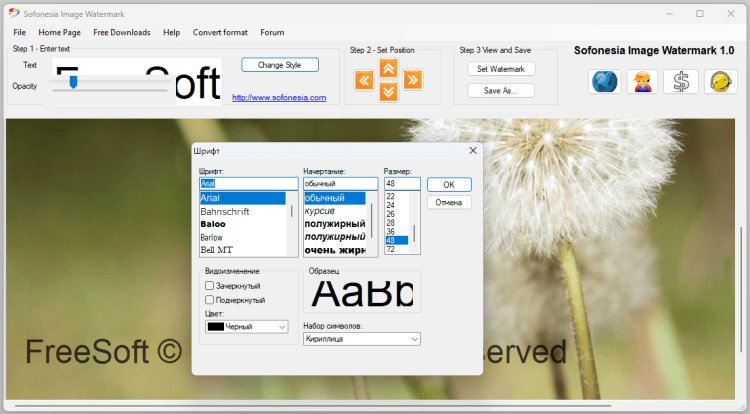The height and width of the screenshot is (414, 750).
Task: Select Baloo in the font list
Action: click(x=243, y=224)
